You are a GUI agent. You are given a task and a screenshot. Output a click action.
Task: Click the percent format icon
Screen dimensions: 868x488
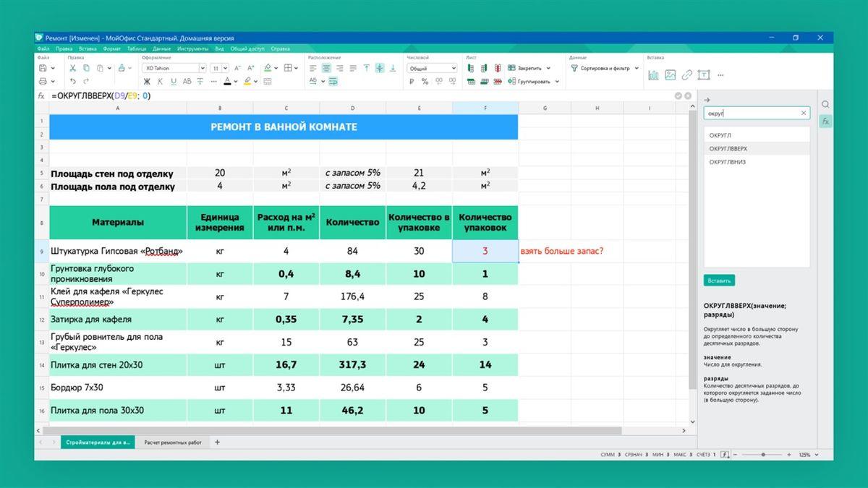(425, 82)
